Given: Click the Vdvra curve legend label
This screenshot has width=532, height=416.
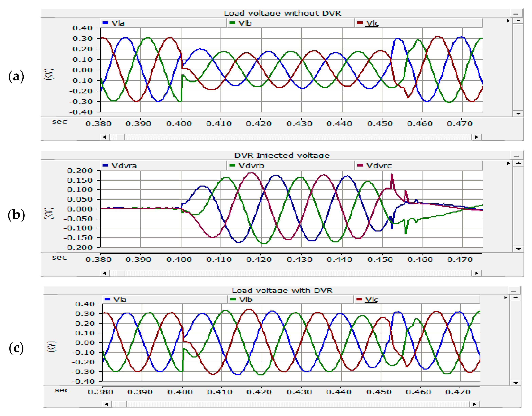Looking at the screenshot, I should pos(124,166).
